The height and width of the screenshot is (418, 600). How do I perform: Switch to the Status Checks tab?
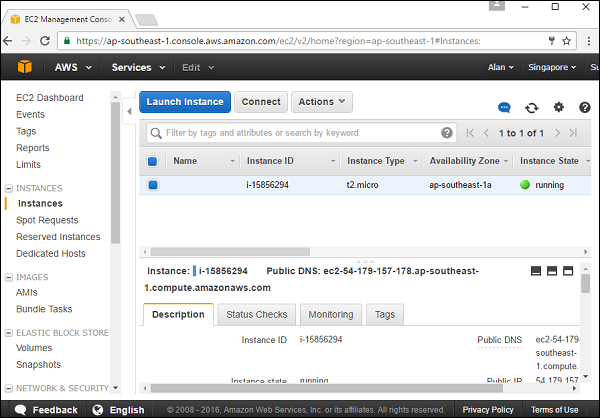pyautogui.click(x=257, y=314)
